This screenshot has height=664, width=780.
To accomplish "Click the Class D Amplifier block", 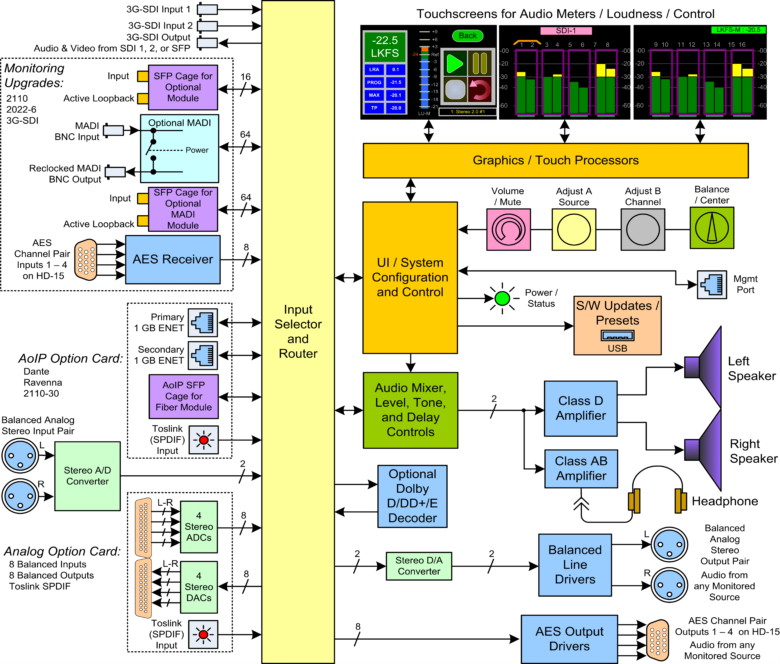I will (581, 409).
